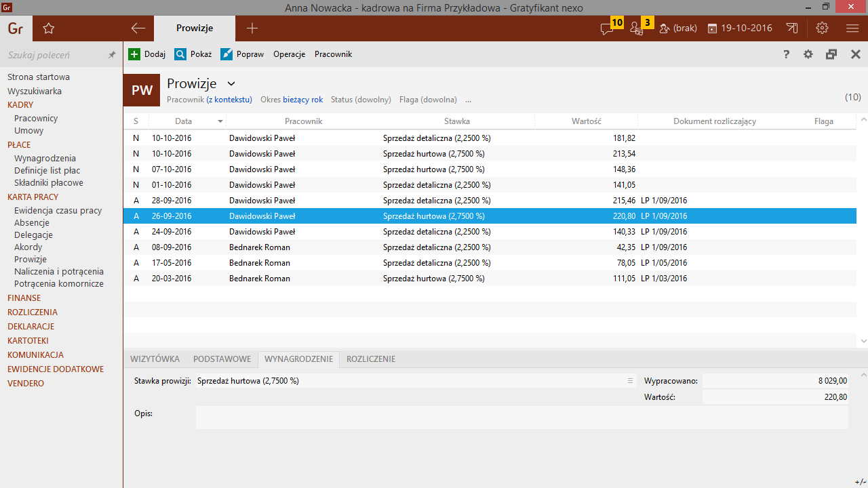Open the hamburger main menu
868x488 pixels.
(x=853, y=28)
